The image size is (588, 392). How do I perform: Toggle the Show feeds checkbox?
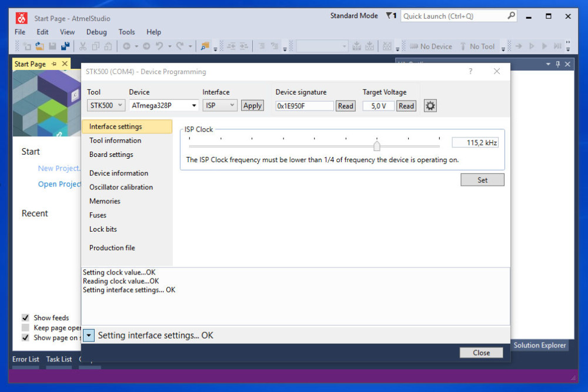pyautogui.click(x=25, y=317)
